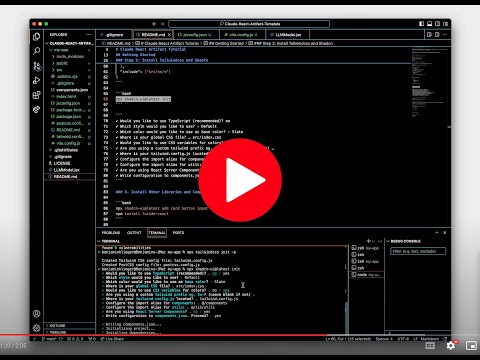Open components.json in the explorer

pyautogui.click(x=69, y=90)
